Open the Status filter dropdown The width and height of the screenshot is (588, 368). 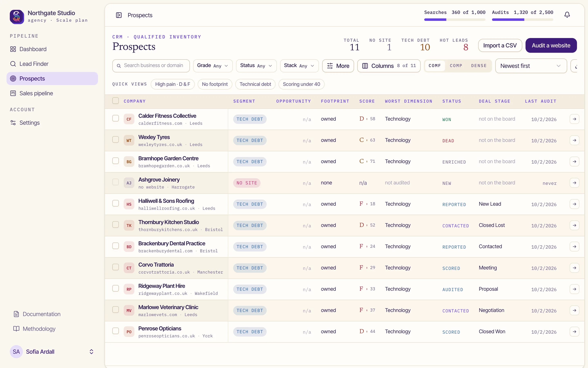pos(256,66)
